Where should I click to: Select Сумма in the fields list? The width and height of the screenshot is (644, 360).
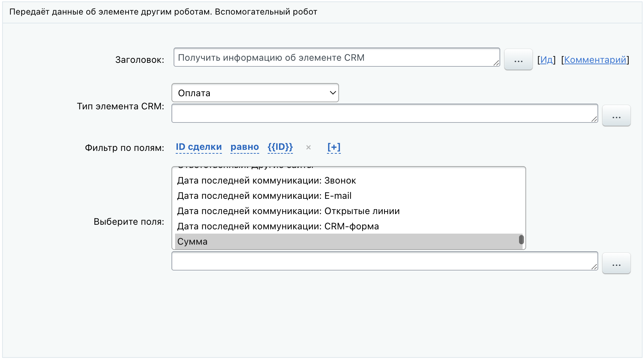coord(192,241)
